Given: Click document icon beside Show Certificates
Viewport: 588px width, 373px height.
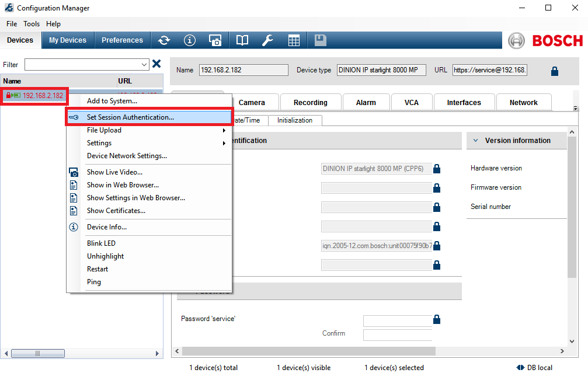Looking at the screenshot, I should tap(74, 211).
